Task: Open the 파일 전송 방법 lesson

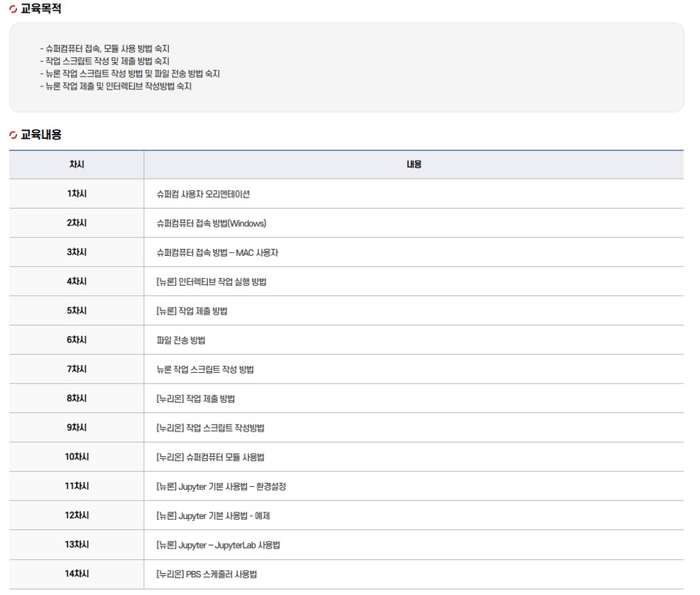Action: (181, 341)
